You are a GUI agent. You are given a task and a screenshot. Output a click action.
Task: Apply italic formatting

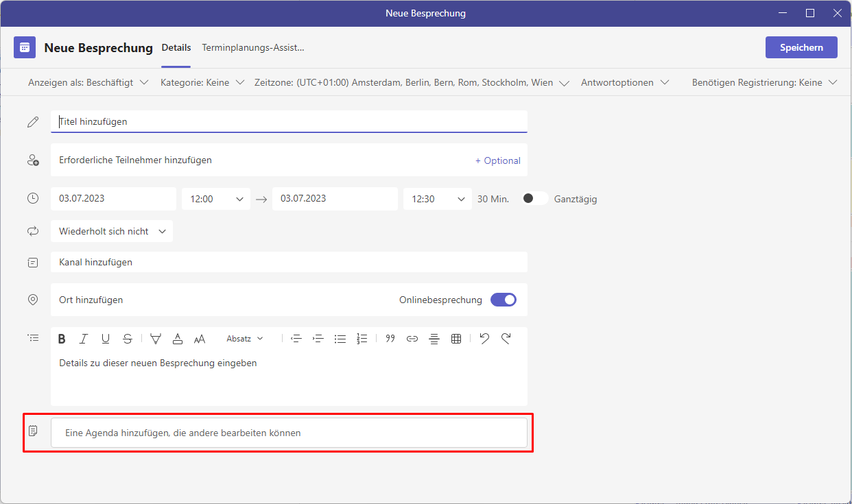(x=84, y=339)
